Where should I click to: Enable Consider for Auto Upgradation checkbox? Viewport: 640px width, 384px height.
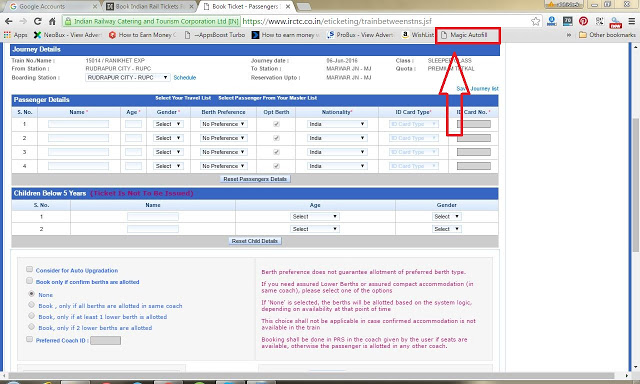pyautogui.click(x=29, y=269)
